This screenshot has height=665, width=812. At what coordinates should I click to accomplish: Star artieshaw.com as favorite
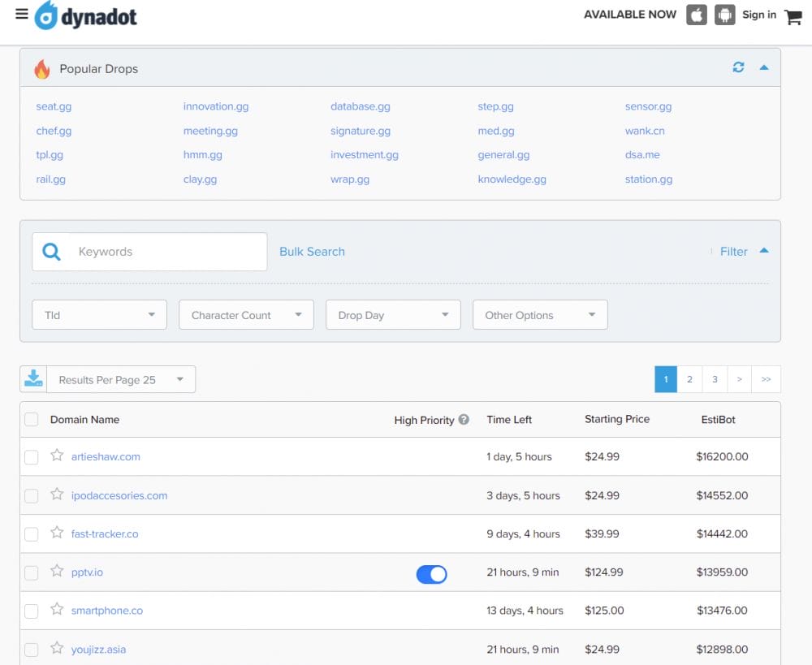pyautogui.click(x=57, y=456)
